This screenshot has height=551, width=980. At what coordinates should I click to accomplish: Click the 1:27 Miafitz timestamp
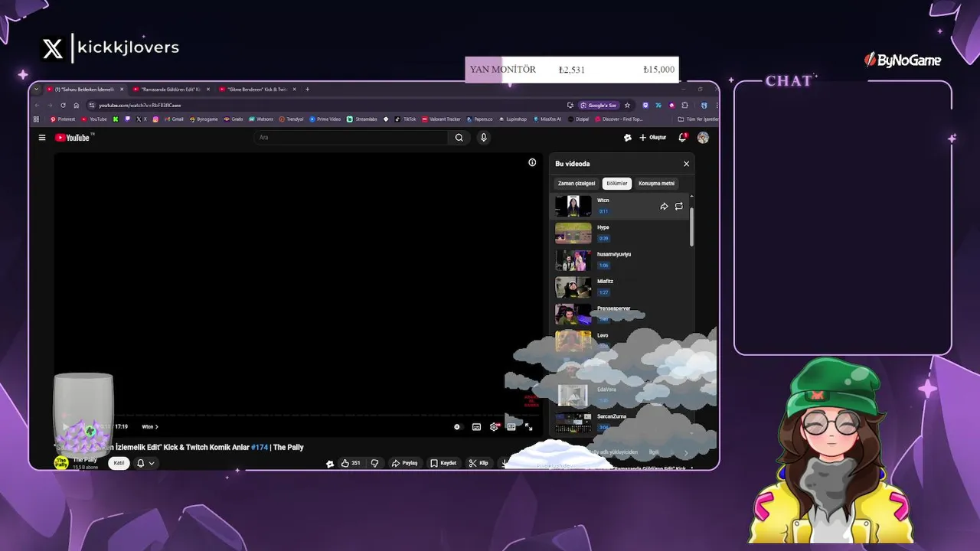[x=603, y=292]
